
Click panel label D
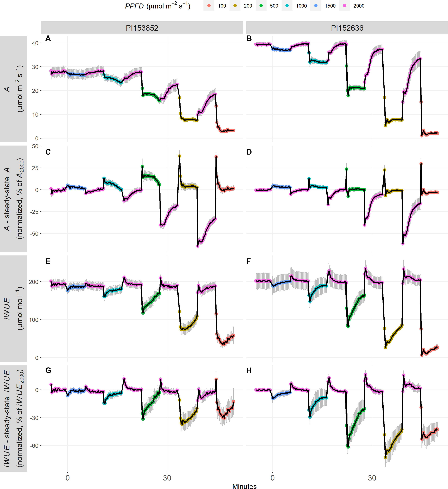(249, 152)
